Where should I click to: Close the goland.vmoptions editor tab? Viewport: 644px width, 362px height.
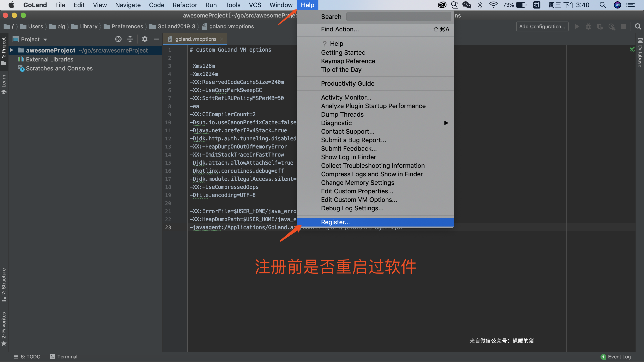click(222, 39)
